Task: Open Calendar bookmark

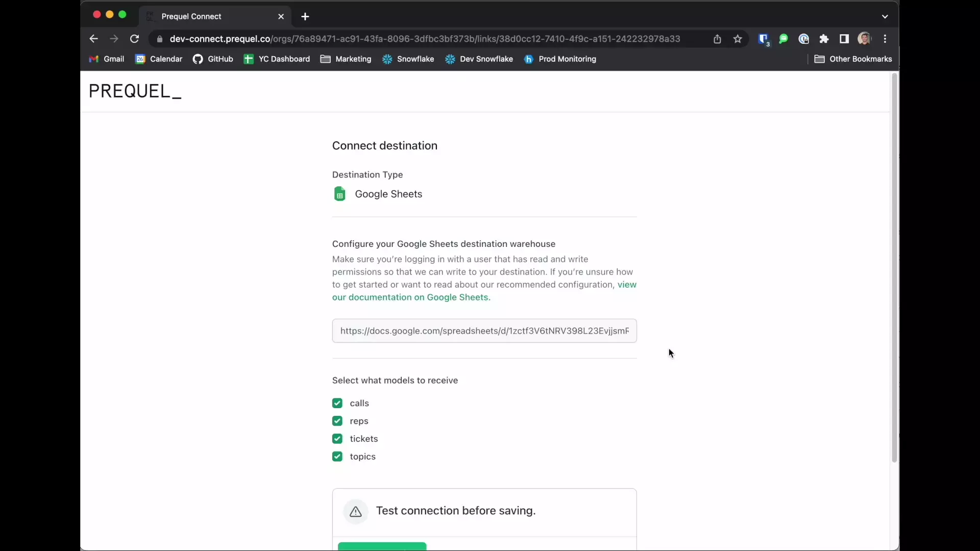Action: 159,59
